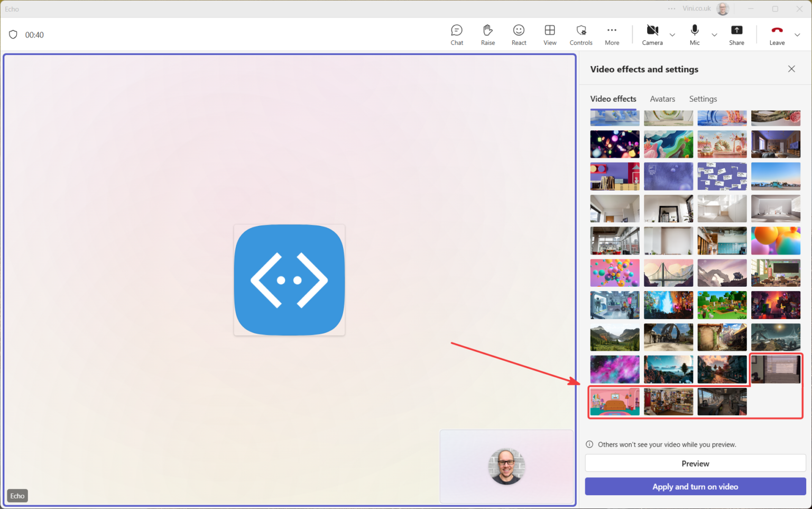Click the Echo bot avatar
Image resolution: width=812 pixels, height=509 pixels.
290,280
